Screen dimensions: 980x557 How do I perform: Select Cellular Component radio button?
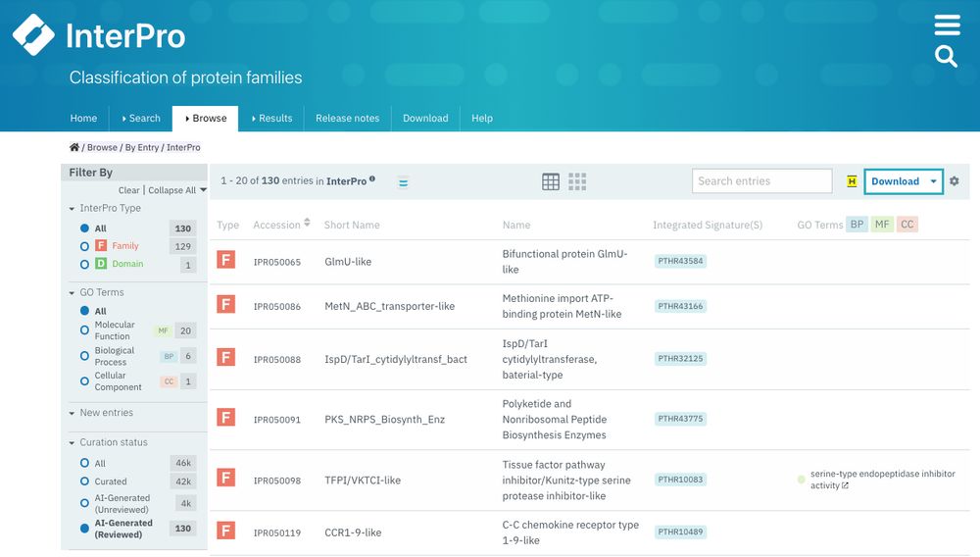(x=84, y=380)
